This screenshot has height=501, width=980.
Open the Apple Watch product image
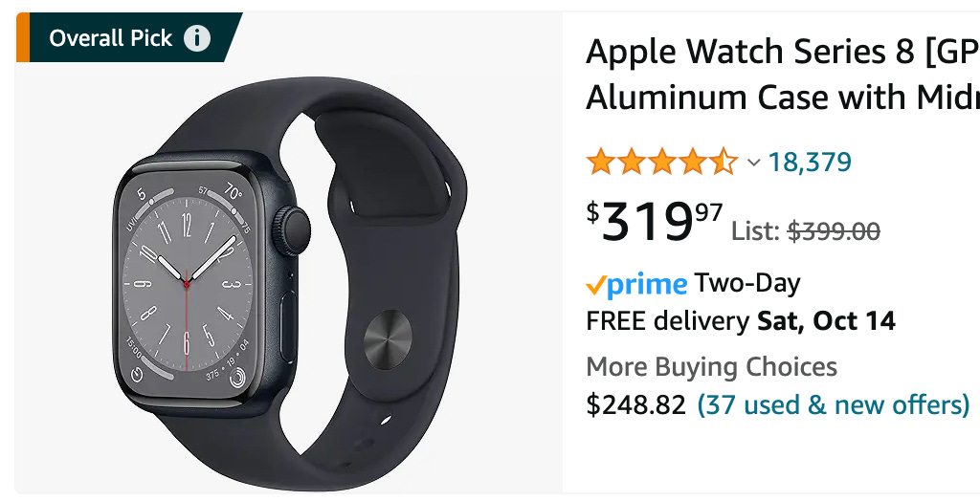(x=289, y=283)
